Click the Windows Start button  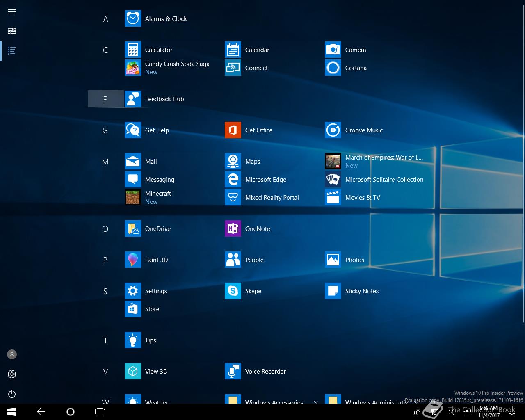pyautogui.click(x=11, y=412)
